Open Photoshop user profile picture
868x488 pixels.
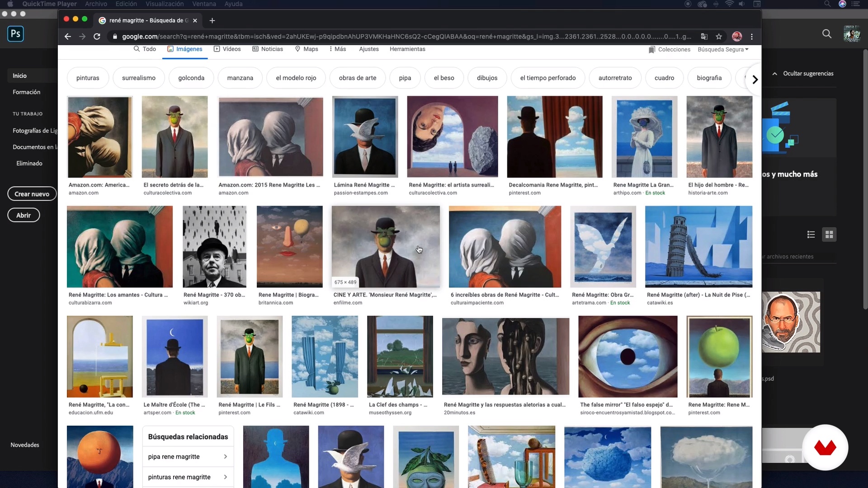852,34
